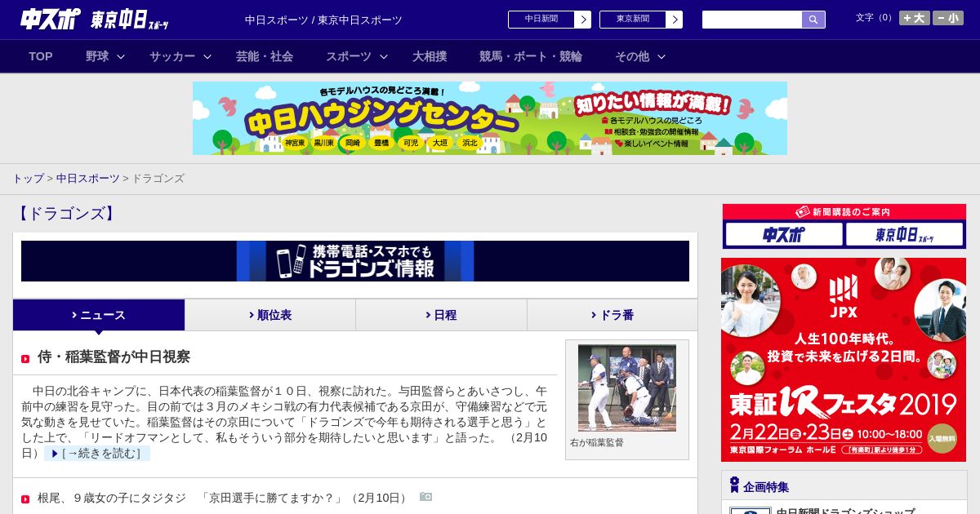Open the 中日新聞 header link button

[x=549, y=20]
